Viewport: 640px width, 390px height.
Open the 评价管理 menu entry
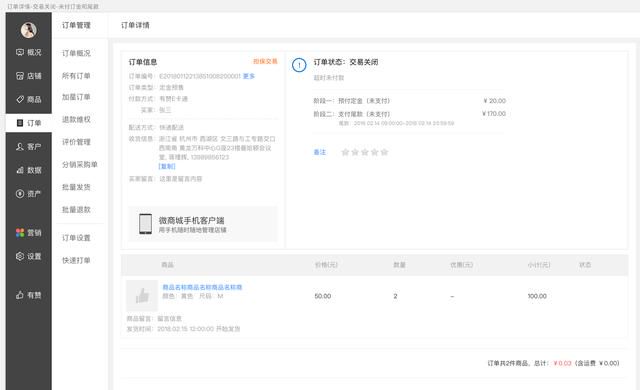click(76, 142)
